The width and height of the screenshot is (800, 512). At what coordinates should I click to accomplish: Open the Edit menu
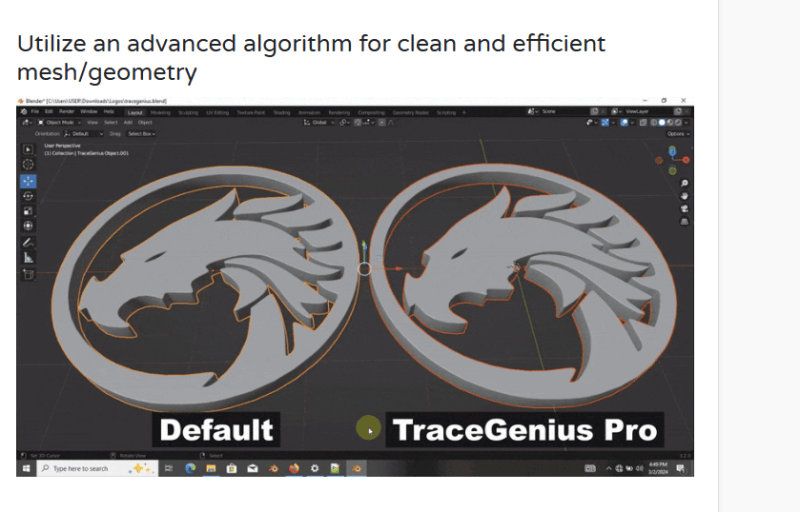[48, 111]
